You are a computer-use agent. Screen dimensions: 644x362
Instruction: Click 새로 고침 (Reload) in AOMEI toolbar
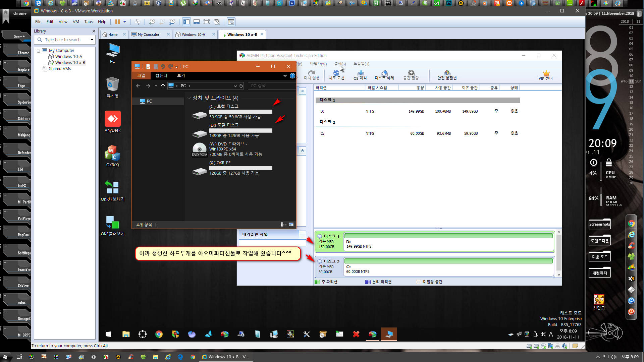(x=336, y=75)
